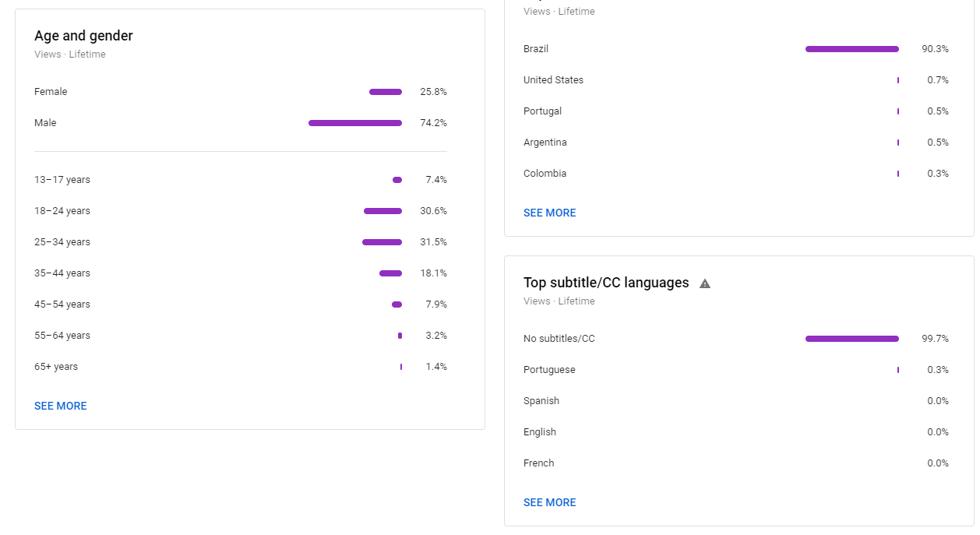
Task: Select the Portugal row label
Action: tap(542, 111)
